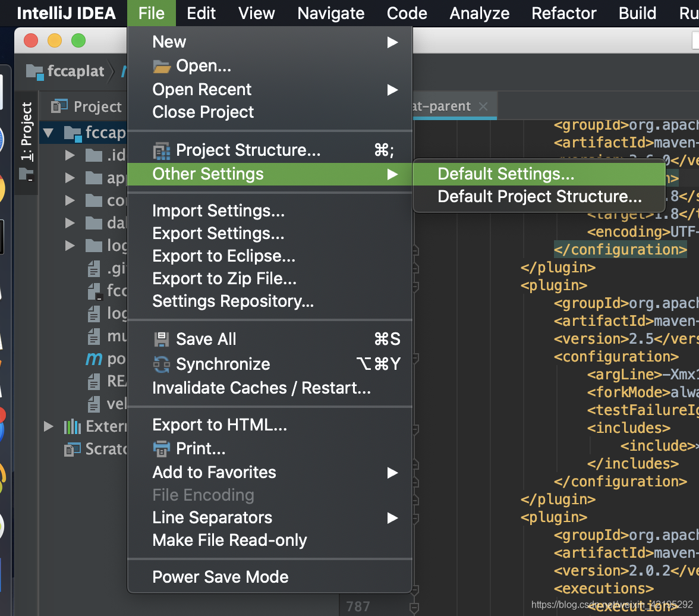Expand the .idea folder in the project tree
Image resolution: width=699 pixels, height=616 pixels.
click(70, 155)
